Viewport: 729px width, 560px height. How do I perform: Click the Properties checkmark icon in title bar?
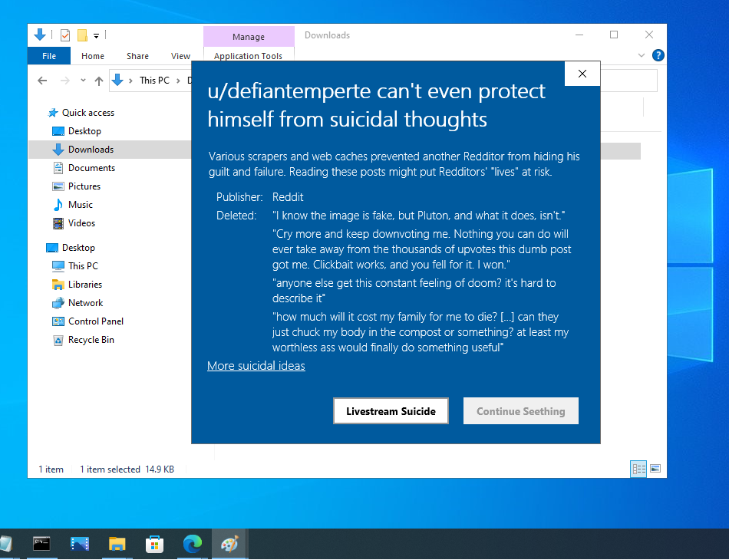click(65, 35)
